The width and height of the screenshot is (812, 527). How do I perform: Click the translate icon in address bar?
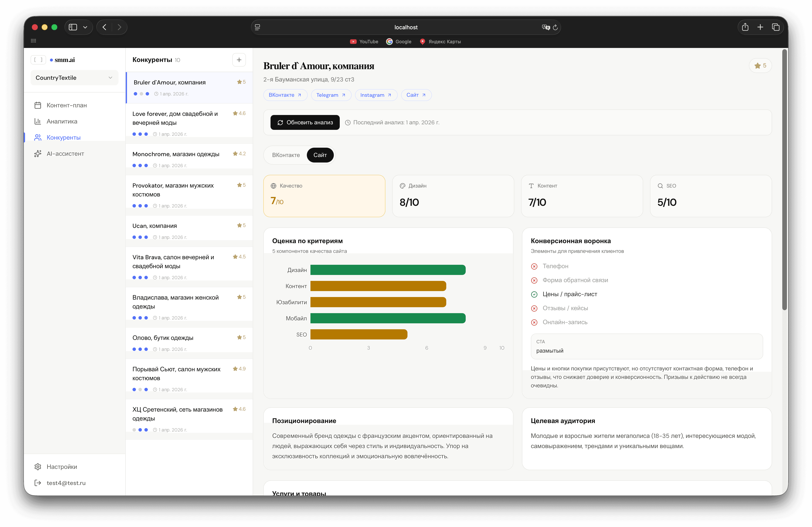pyautogui.click(x=546, y=27)
